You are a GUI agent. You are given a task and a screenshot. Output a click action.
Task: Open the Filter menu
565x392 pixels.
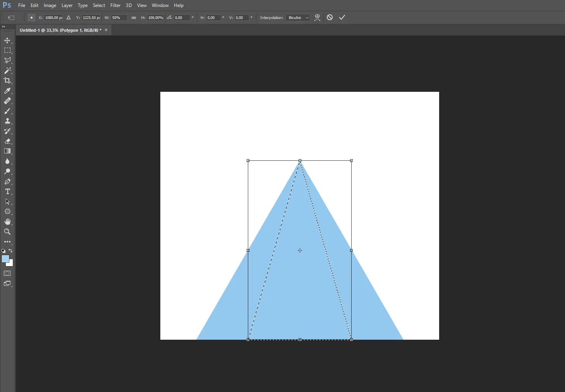coord(115,5)
